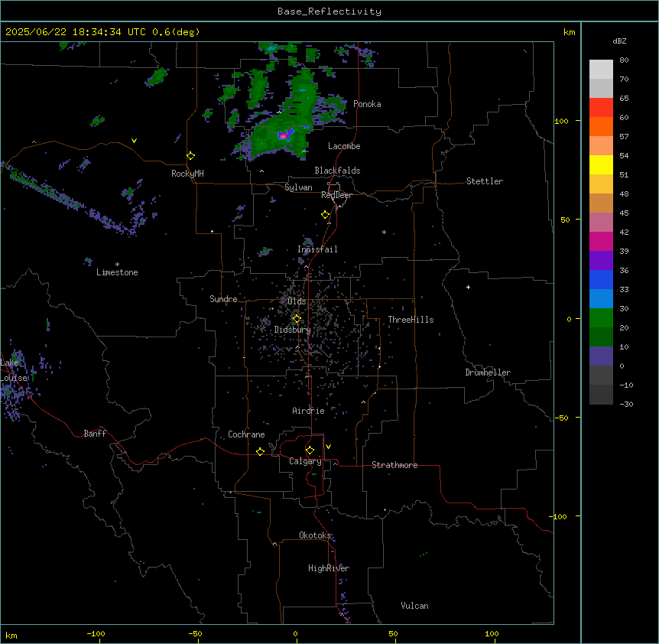Click the ThreeHills label

411,320
